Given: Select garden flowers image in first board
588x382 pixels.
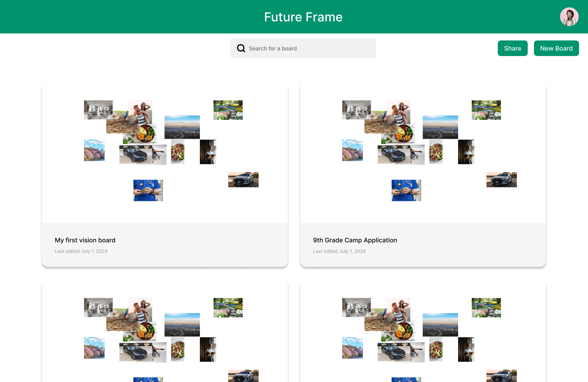Looking at the screenshot, I should tap(228, 110).
